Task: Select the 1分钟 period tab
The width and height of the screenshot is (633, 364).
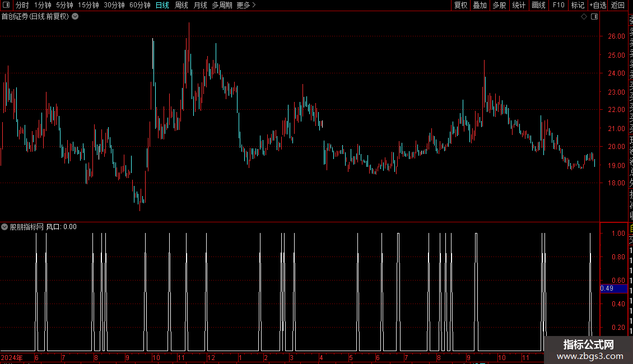Action: tap(43, 5)
